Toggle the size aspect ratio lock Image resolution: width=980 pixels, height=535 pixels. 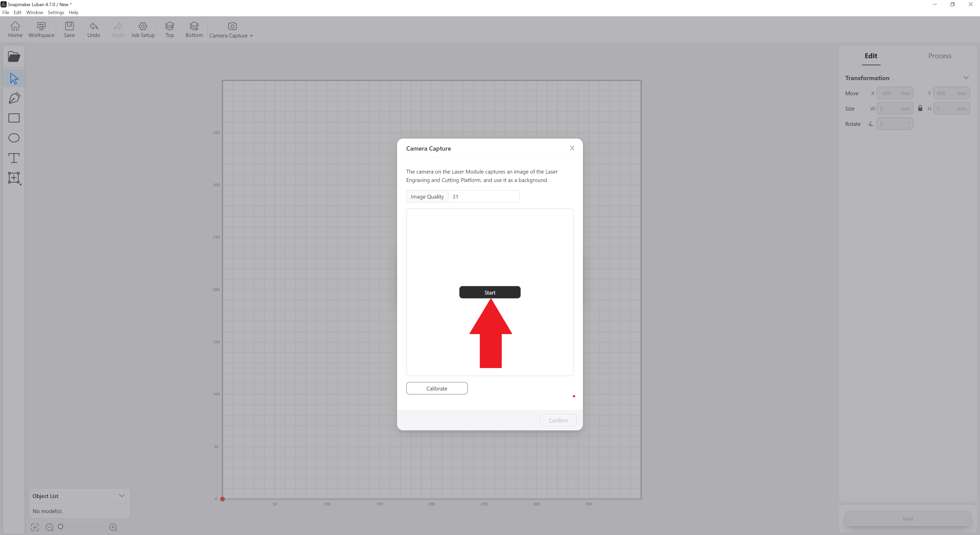[920, 108]
